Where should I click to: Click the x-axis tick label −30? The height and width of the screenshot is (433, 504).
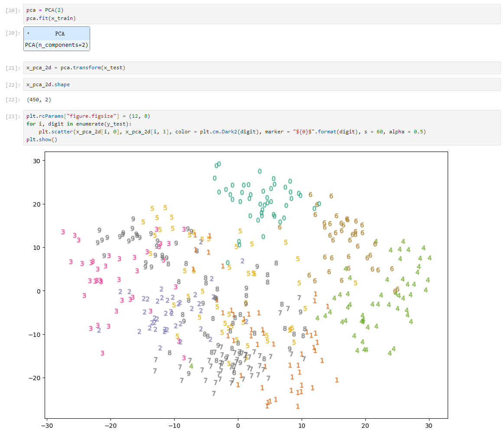[x=47, y=426]
